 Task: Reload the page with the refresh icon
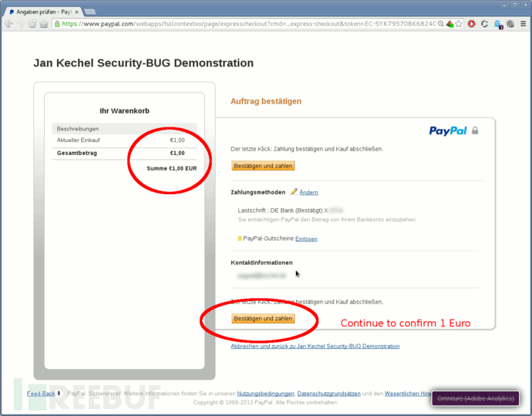[x=32, y=24]
